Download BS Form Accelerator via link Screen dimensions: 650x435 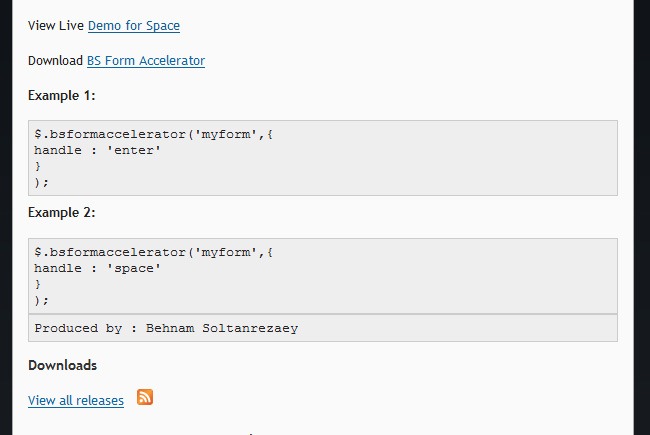[146, 61]
